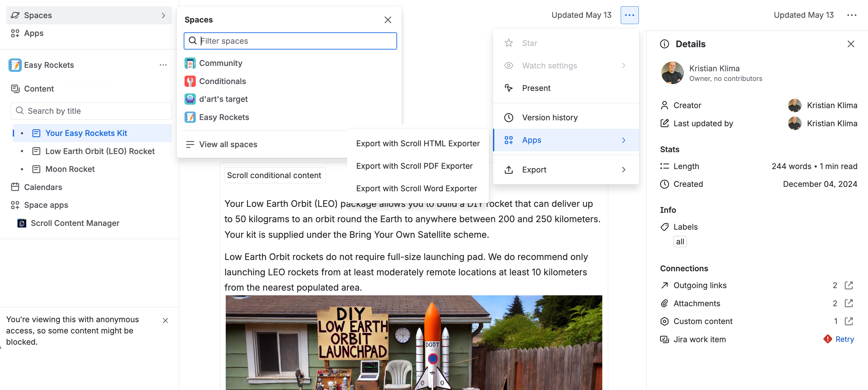
Task: Click Space apps sidebar label
Action: pyautogui.click(x=46, y=205)
